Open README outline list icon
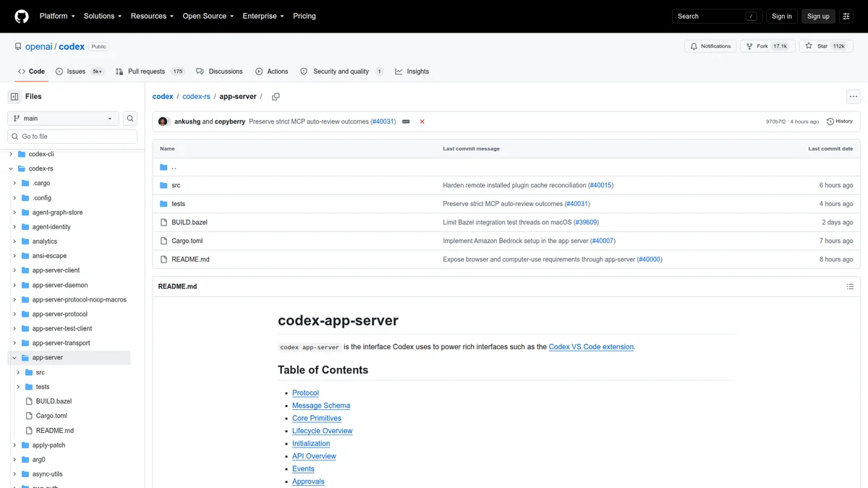Viewport: 868px width, 488px height. (850, 286)
